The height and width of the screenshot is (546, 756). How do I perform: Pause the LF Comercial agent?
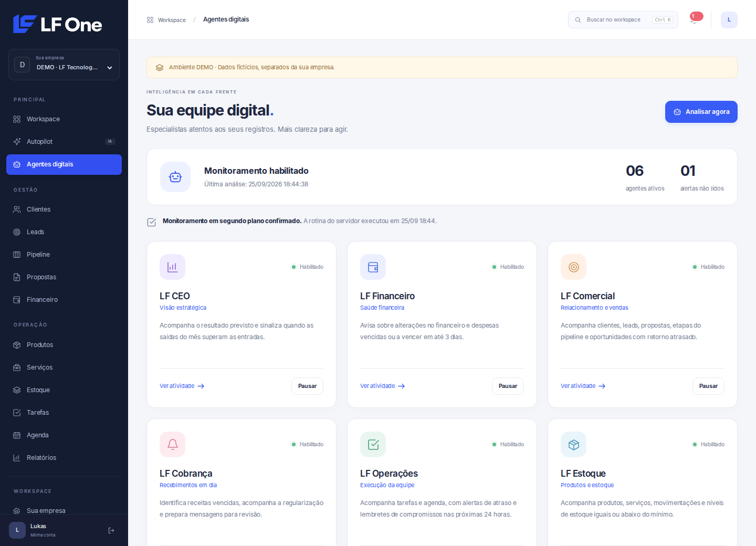[708, 386]
